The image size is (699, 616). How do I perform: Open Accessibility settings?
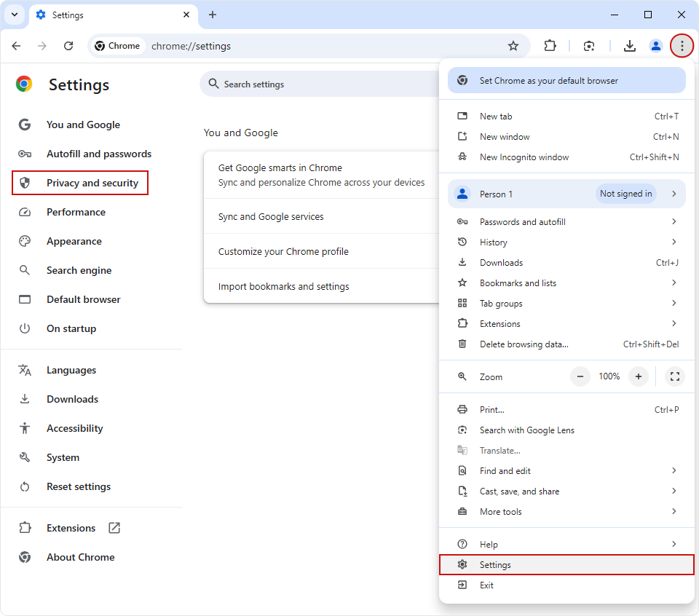(74, 428)
